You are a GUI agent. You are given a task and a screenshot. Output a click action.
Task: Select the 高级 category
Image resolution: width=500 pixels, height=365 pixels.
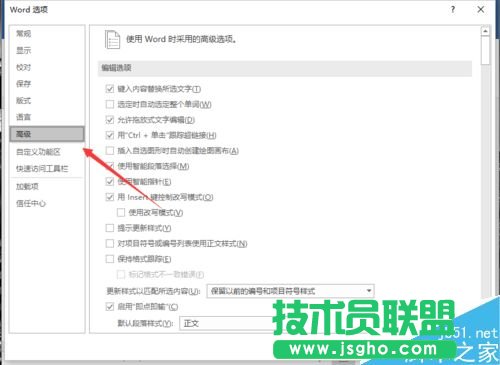47,134
